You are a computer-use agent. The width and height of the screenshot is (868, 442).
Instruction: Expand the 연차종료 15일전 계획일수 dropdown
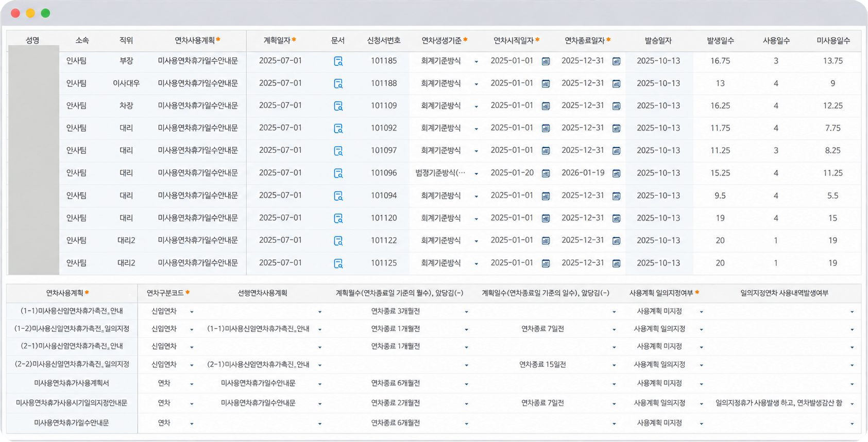click(x=614, y=365)
